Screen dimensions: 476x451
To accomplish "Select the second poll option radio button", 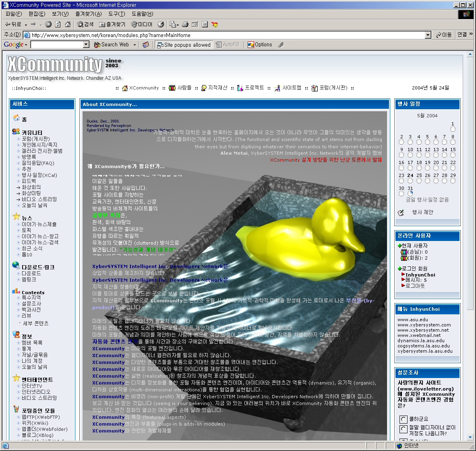I will [x=403, y=429].
